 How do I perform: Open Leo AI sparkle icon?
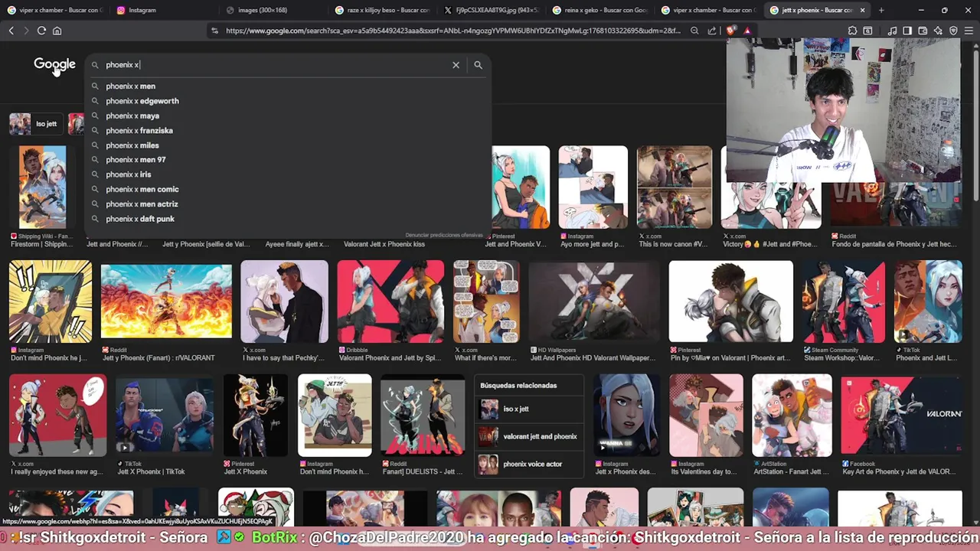pos(938,31)
